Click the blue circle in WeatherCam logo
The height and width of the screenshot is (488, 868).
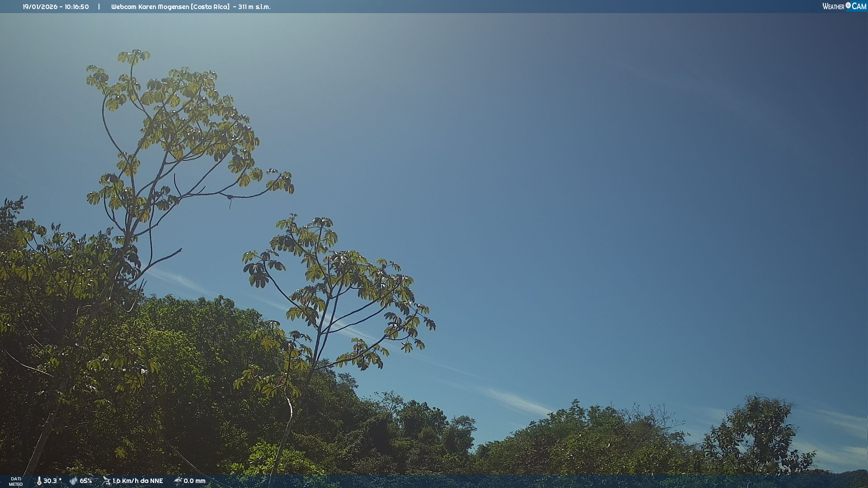pyautogui.click(x=848, y=5)
